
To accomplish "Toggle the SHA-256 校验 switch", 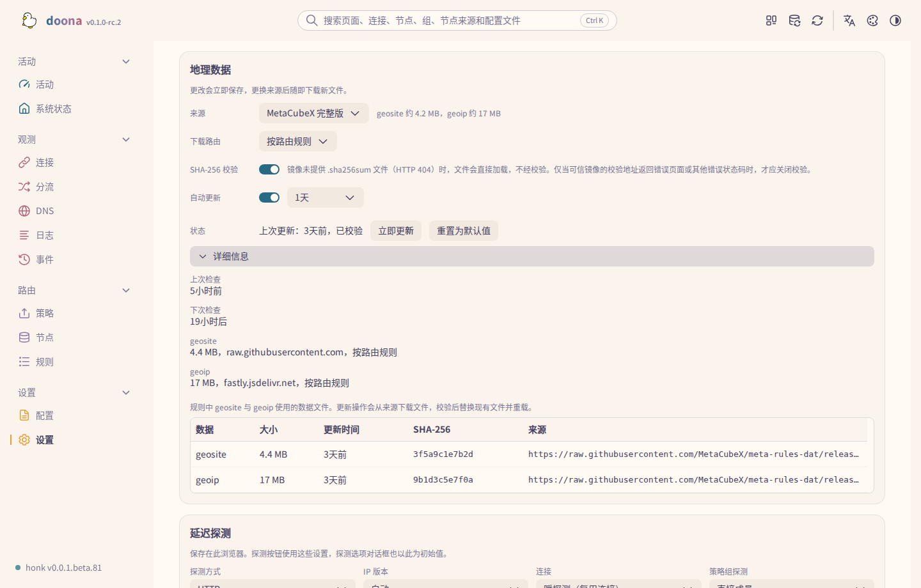I will coord(269,169).
